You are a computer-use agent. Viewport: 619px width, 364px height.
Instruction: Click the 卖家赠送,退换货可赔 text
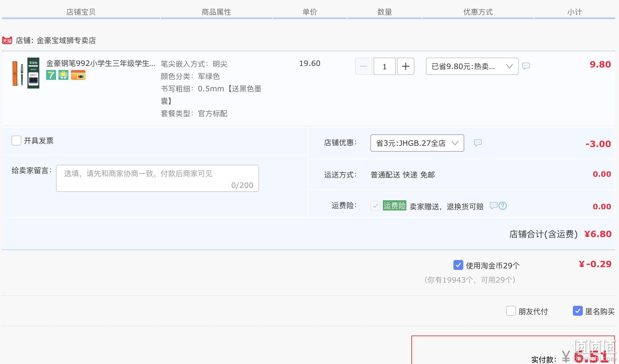point(447,206)
